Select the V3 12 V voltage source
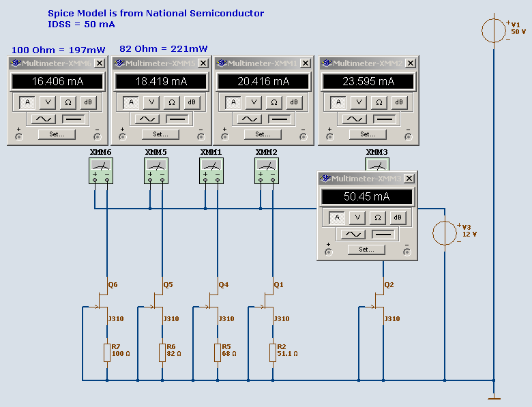This screenshot has width=532, height=407. click(x=445, y=233)
